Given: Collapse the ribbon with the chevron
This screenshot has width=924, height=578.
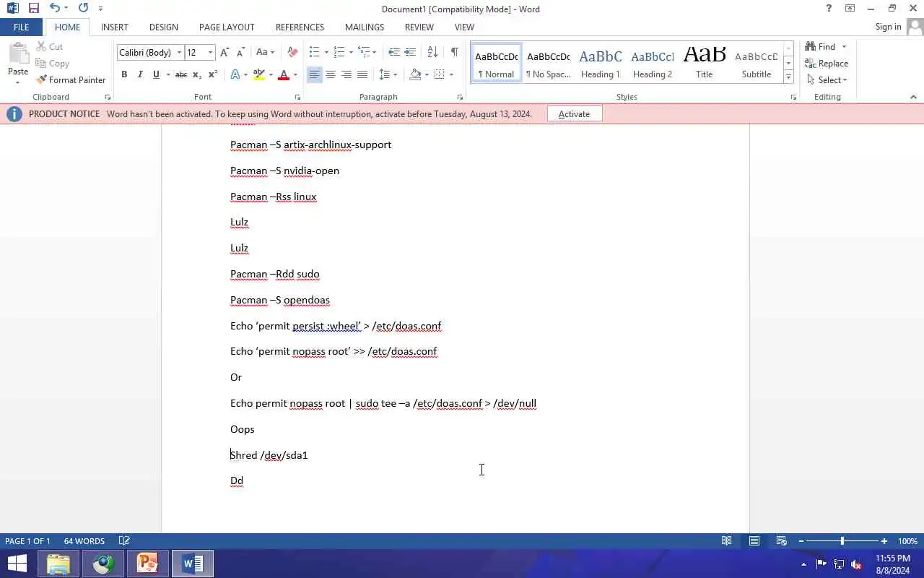Looking at the screenshot, I should click(913, 97).
